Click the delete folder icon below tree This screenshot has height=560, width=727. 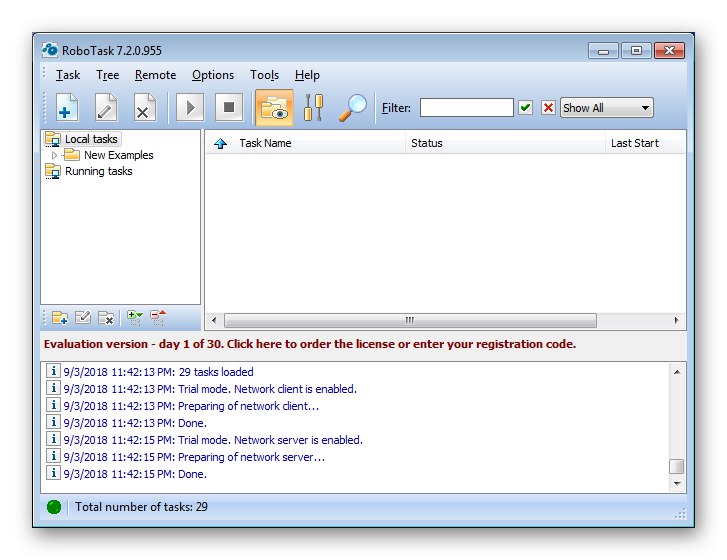tap(106, 318)
